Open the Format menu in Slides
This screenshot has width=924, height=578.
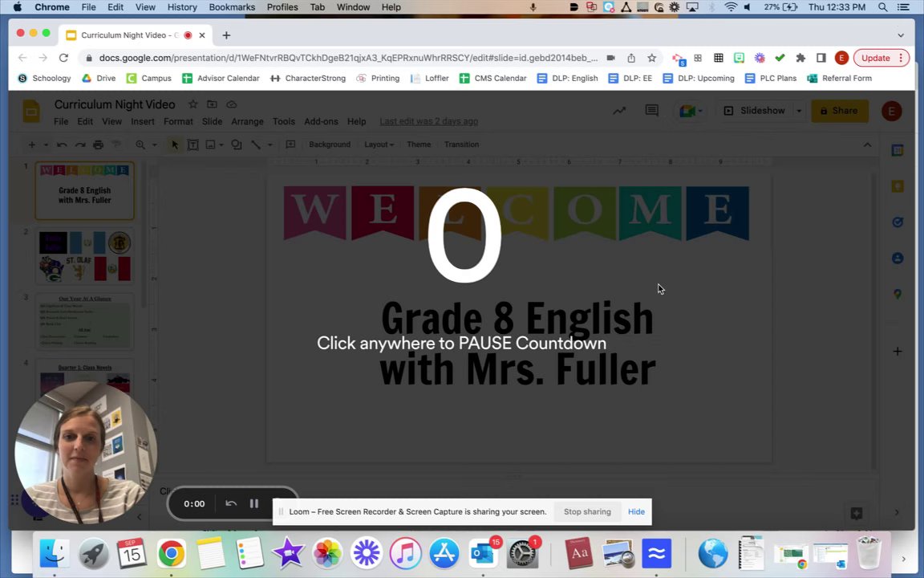178,121
